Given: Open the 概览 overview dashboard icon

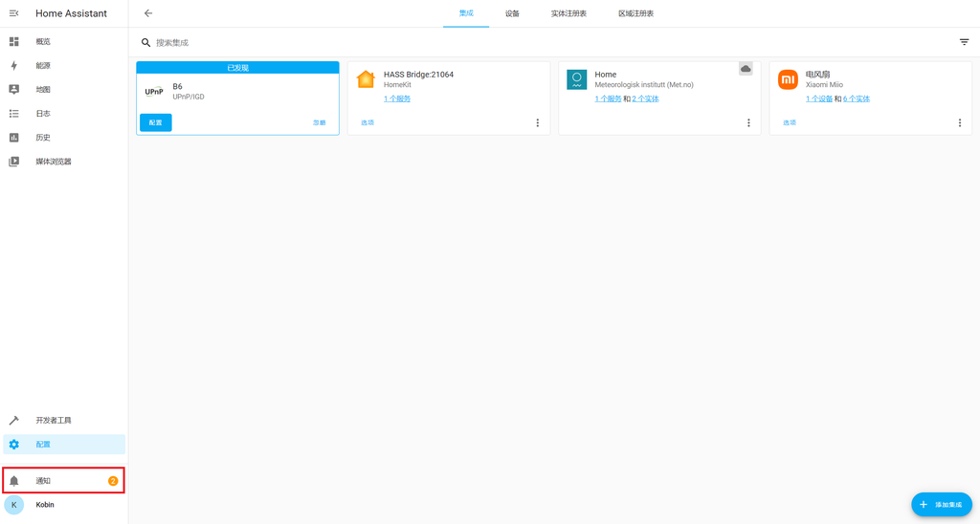Looking at the screenshot, I should 13,41.
